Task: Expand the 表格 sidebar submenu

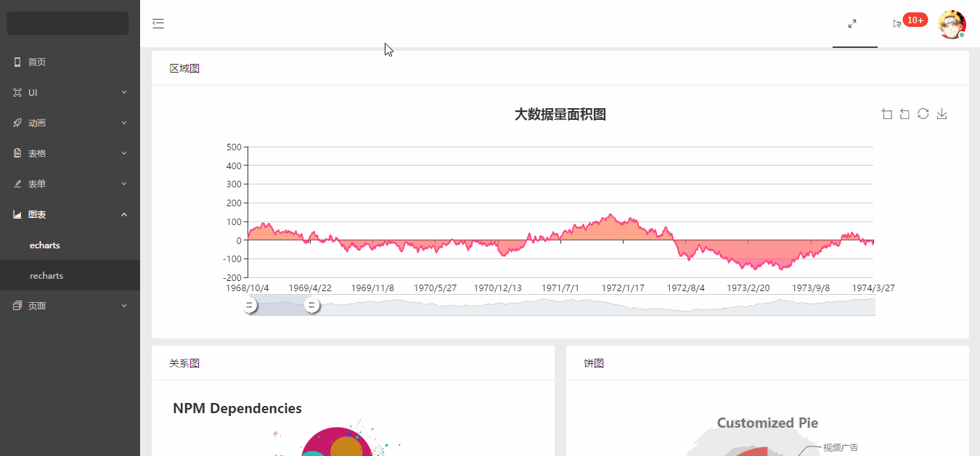Action: 70,154
